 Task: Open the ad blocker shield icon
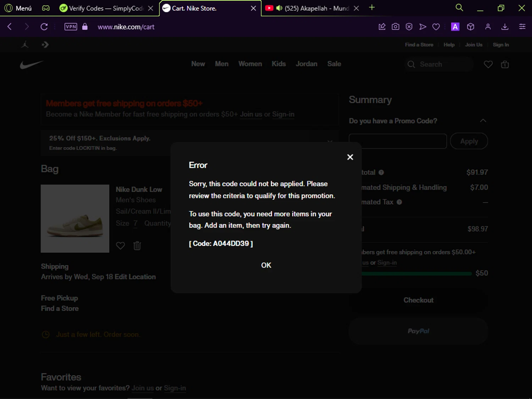tap(409, 27)
